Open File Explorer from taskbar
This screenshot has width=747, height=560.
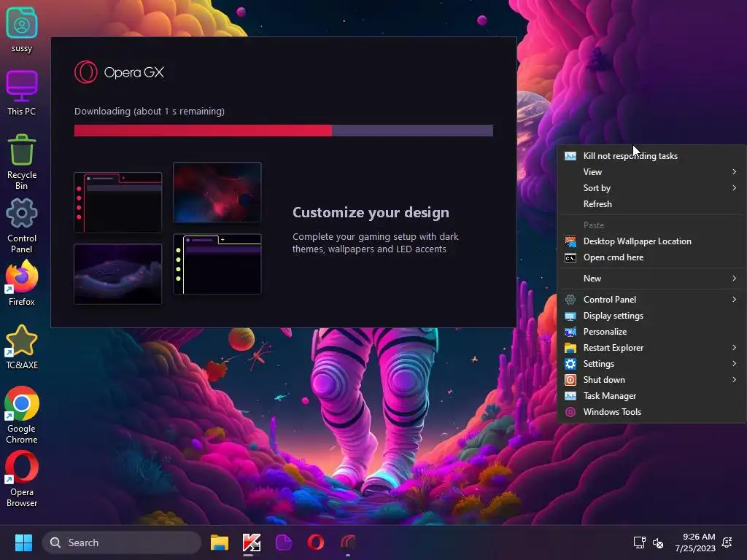coord(220,542)
